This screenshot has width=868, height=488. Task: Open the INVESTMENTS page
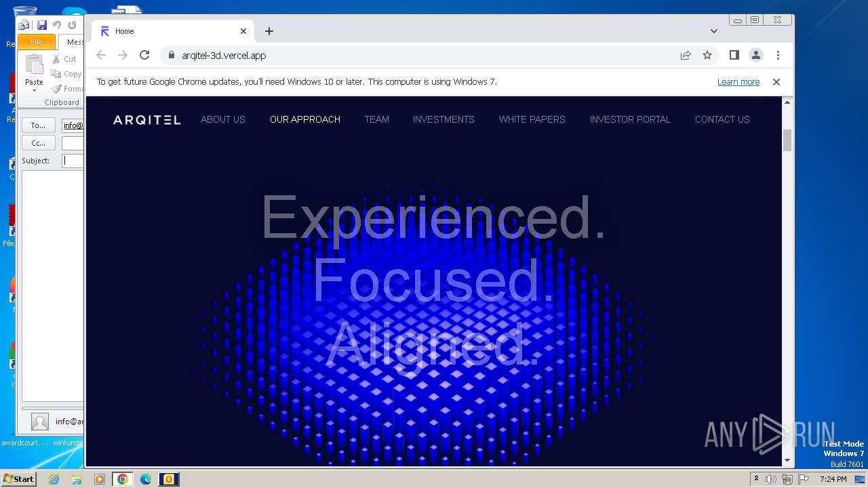pyautogui.click(x=443, y=119)
